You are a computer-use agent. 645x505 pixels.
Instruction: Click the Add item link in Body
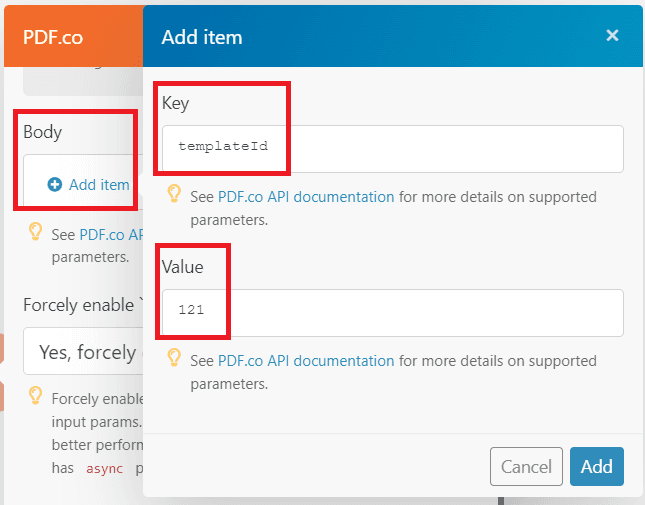pyautogui.click(x=99, y=185)
